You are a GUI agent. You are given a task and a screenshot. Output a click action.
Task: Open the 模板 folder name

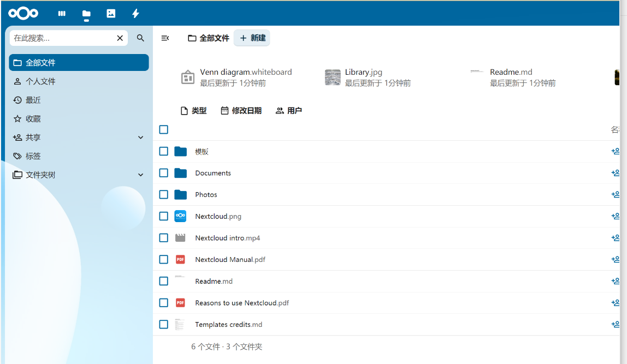pos(202,151)
